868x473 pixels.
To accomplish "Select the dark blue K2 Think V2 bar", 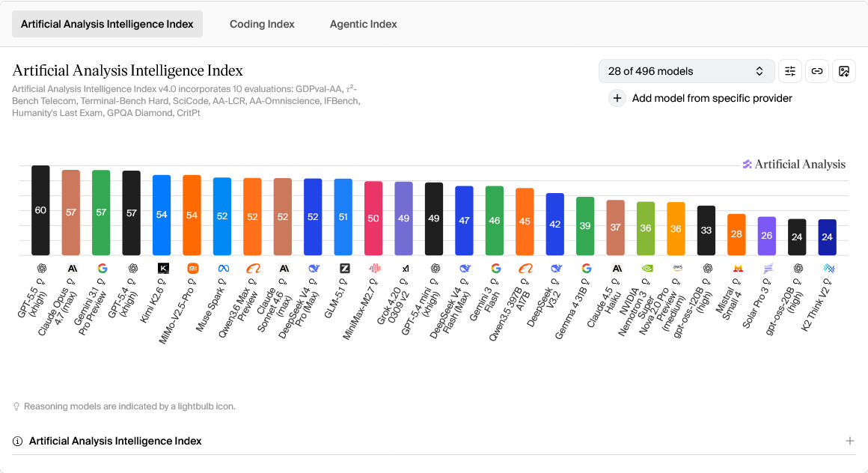I will point(828,237).
